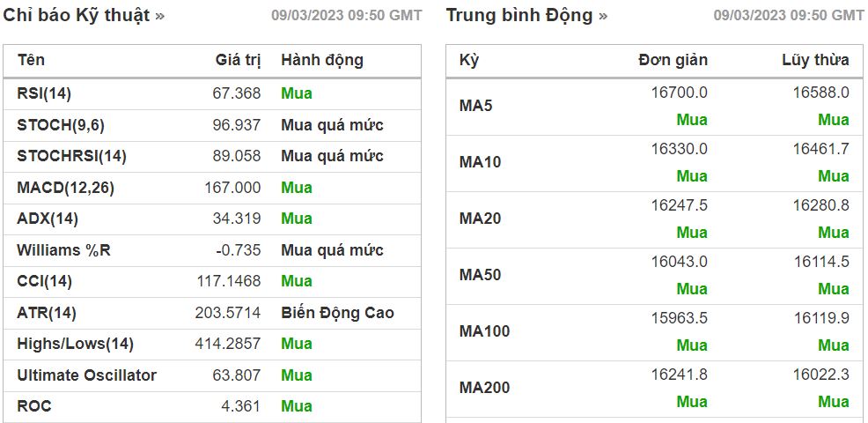Select the MA20 period label
The height and width of the screenshot is (423, 868).
tap(480, 219)
